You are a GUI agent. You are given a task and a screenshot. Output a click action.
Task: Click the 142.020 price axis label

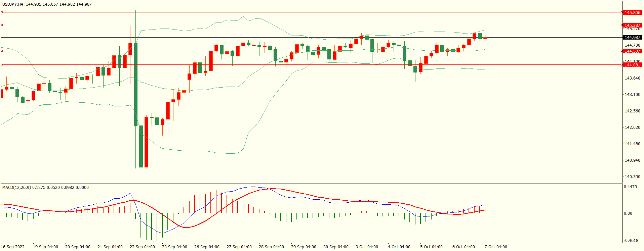[x=632, y=128]
